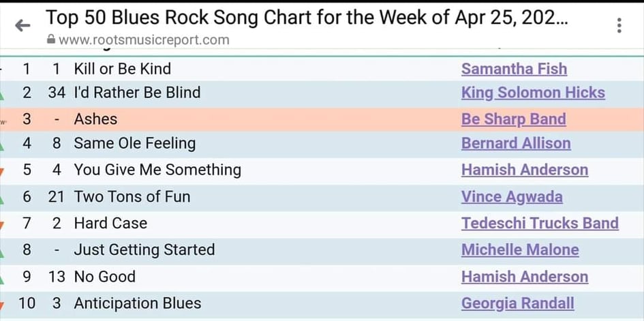Open Georgia Randall artist link
Viewport: 644px width, 321px height.
518,303
